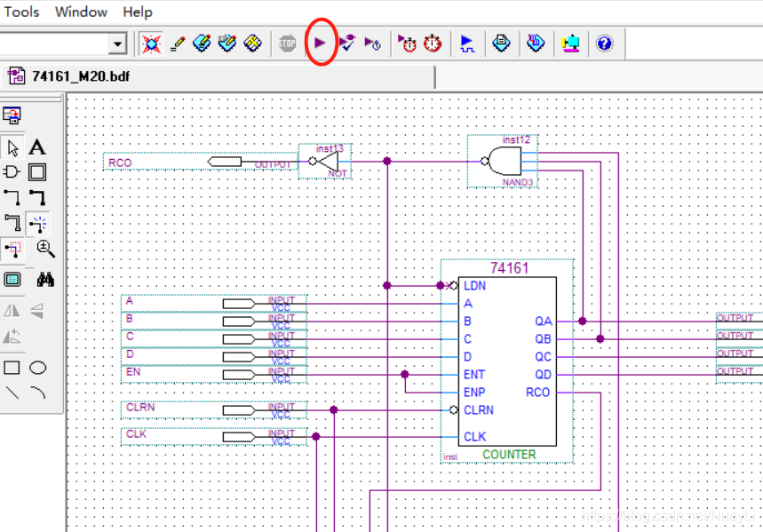Select the Orthogonal Conduit tool
The width and height of the screenshot is (763, 532).
pos(12,223)
